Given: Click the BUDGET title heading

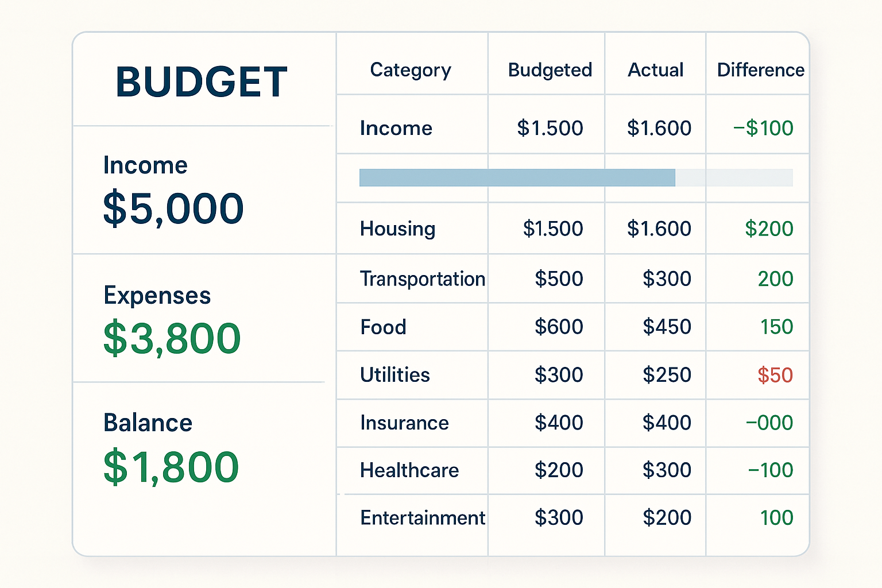Looking at the screenshot, I should pyautogui.click(x=202, y=82).
